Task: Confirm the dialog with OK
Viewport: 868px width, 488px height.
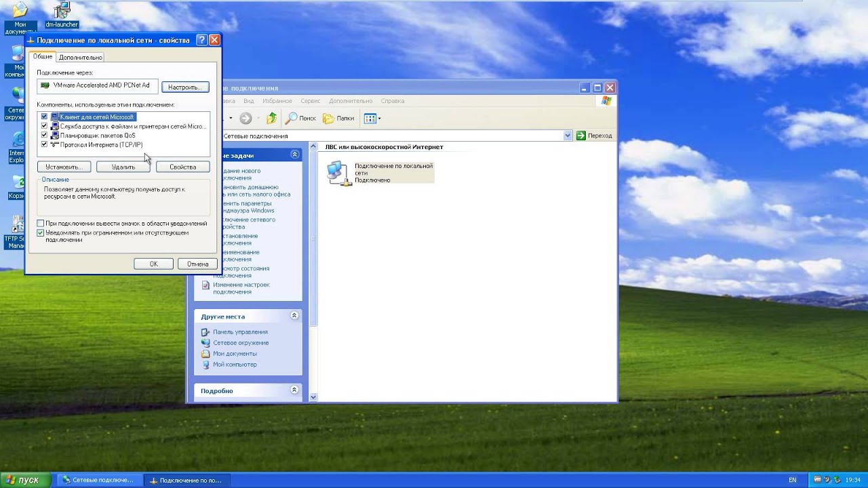Action: click(153, 264)
